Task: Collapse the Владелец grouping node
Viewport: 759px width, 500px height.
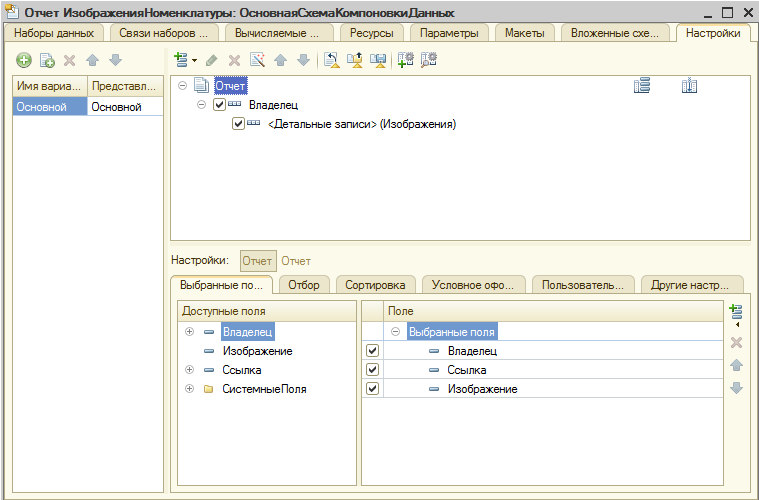Action: click(x=201, y=105)
